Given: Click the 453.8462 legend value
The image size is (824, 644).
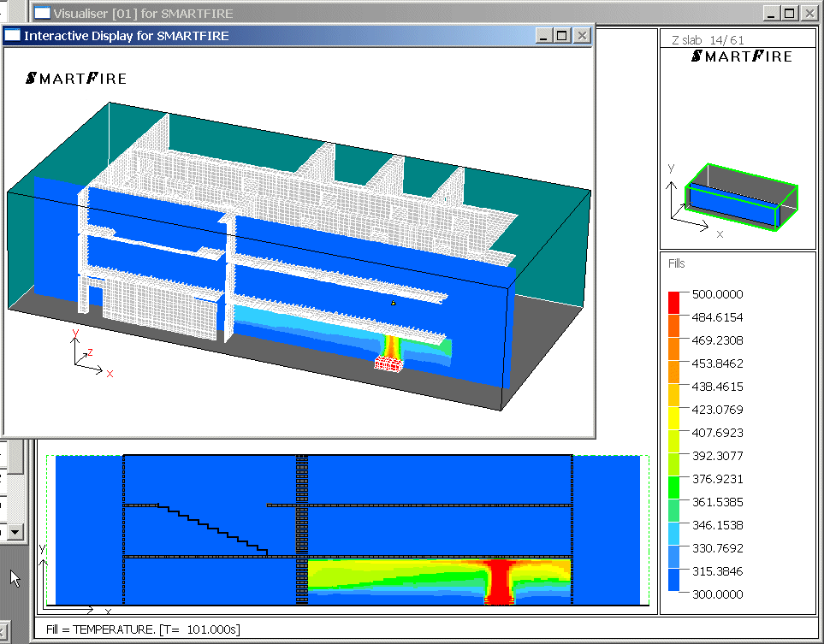Looking at the screenshot, I should point(717,363).
